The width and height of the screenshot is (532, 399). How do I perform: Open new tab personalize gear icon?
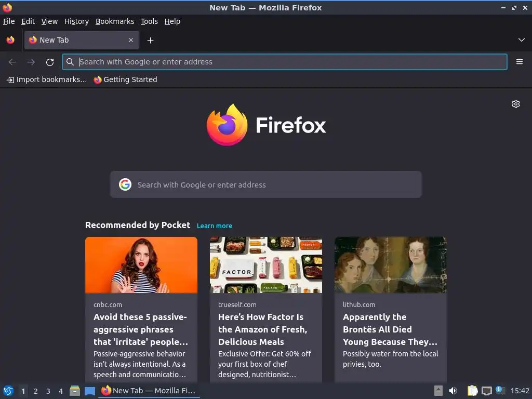point(516,104)
